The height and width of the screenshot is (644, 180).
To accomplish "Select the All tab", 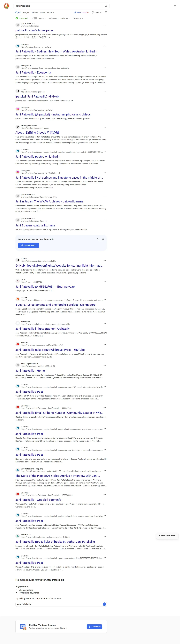I will pos(18,12).
